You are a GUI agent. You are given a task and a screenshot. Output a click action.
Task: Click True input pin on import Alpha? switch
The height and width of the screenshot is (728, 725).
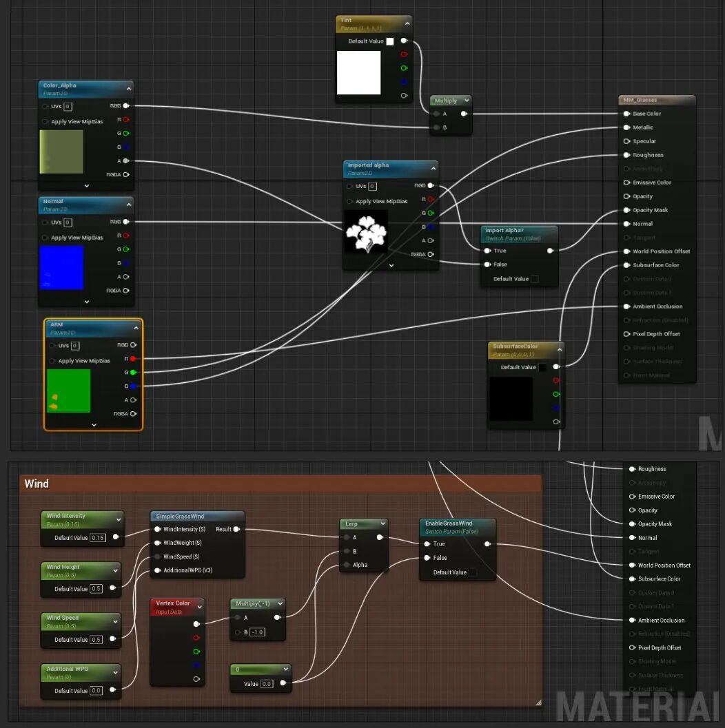coord(487,251)
